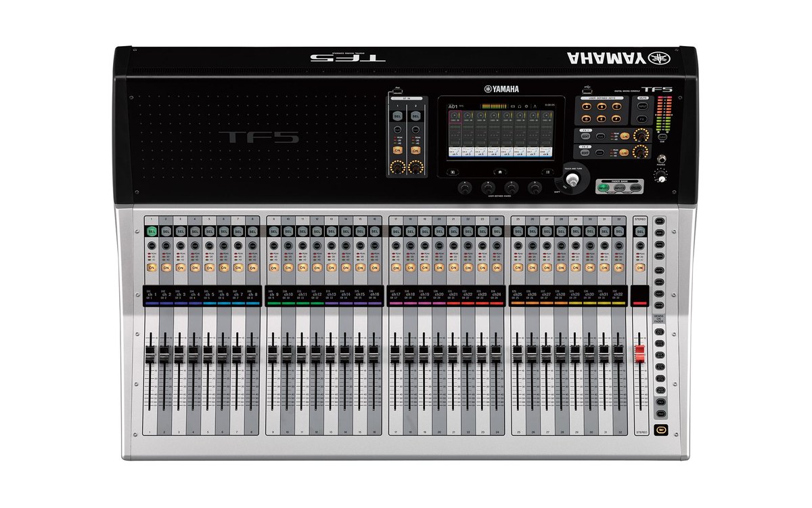Click User Defined Key C
Image resolution: width=812 pixels, height=508 pixels.
coord(616,106)
